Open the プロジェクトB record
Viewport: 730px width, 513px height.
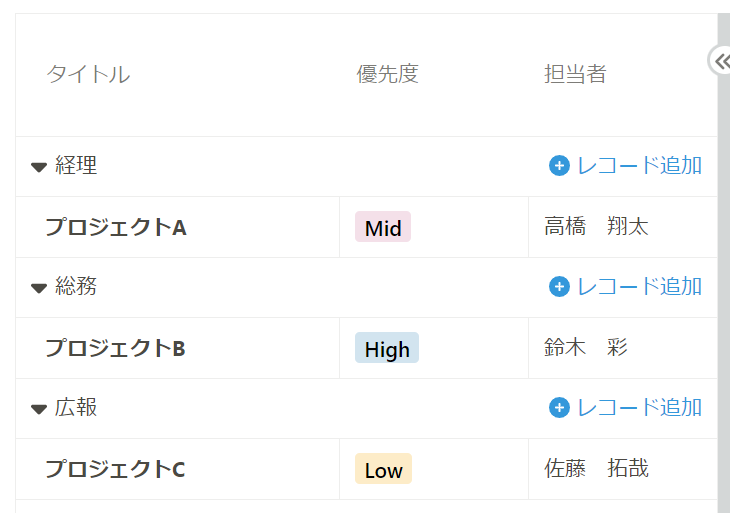pos(115,349)
